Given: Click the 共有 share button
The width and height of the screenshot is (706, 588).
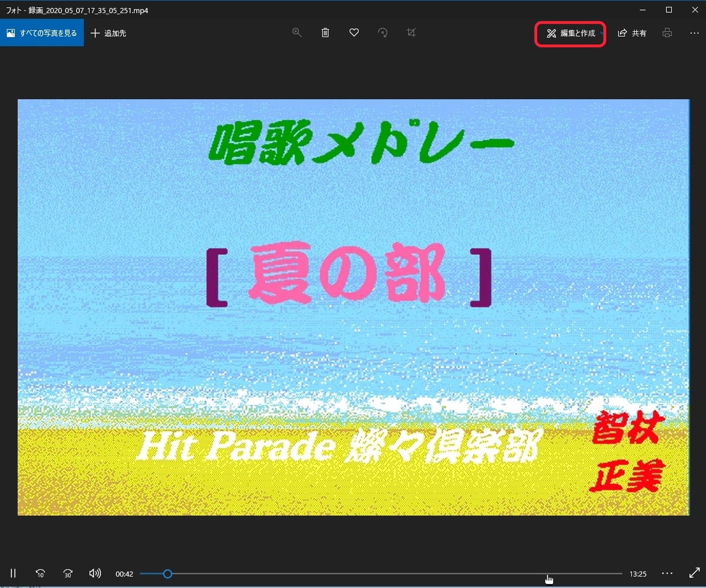Looking at the screenshot, I should 632,33.
